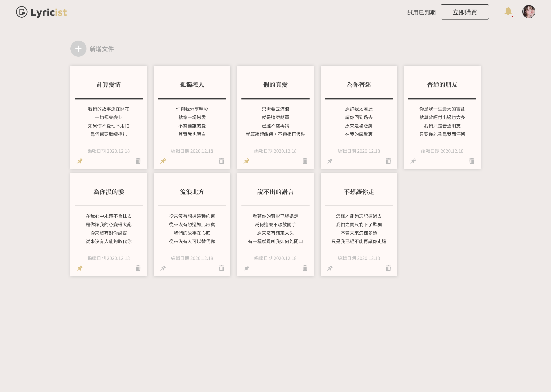Click the 試用已到期 status text

click(x=421, y=12)
